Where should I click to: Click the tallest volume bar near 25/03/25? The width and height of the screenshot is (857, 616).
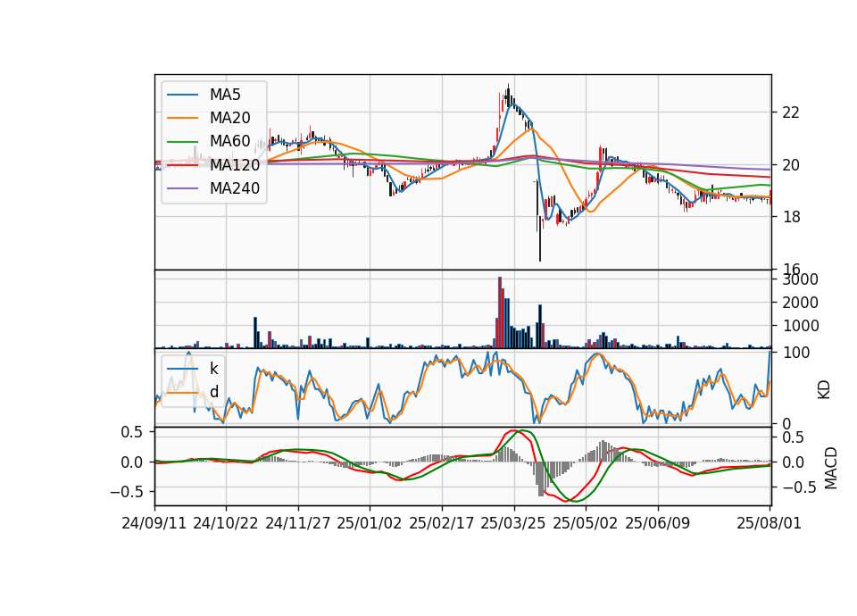coord(500,312)
